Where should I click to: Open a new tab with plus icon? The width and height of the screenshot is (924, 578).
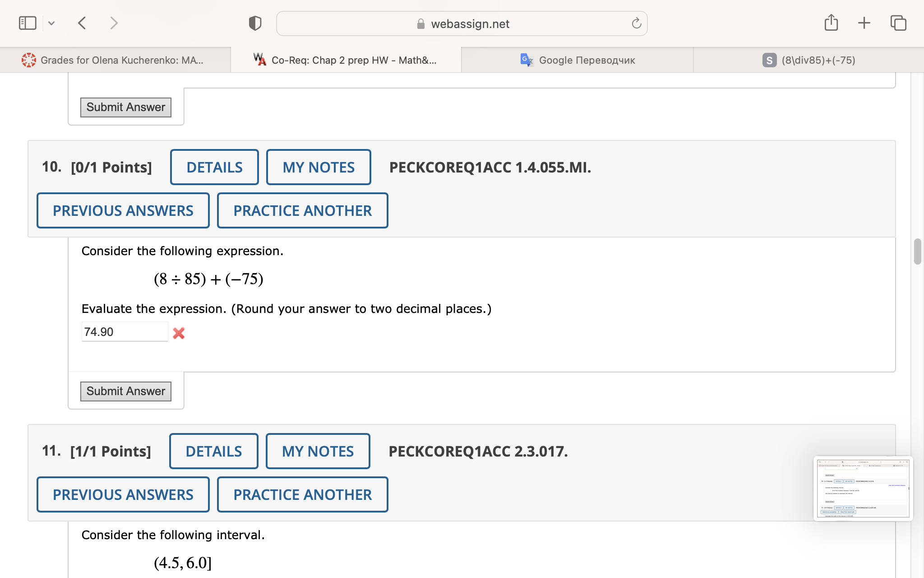864,23
